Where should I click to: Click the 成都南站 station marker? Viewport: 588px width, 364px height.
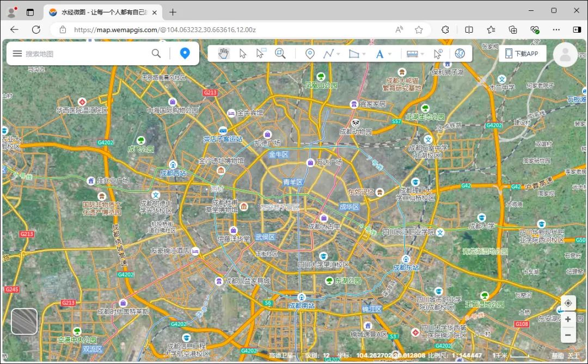tap(302, 297)
